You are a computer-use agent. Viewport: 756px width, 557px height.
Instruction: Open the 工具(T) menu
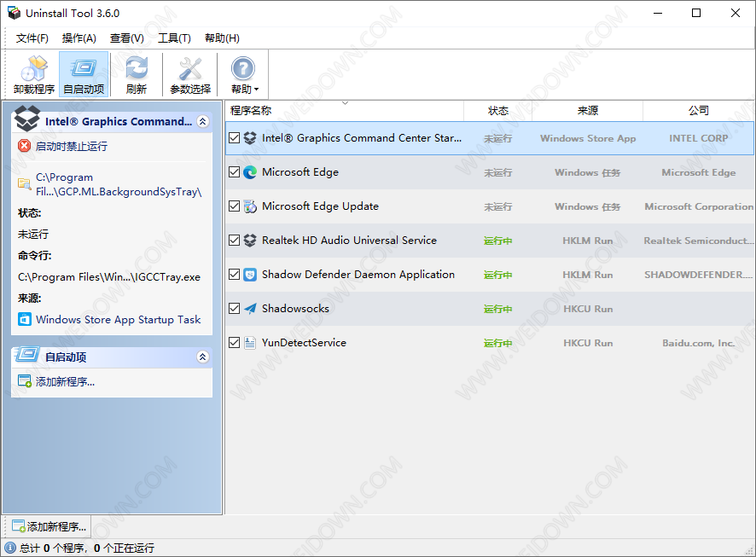pos(174,38)
